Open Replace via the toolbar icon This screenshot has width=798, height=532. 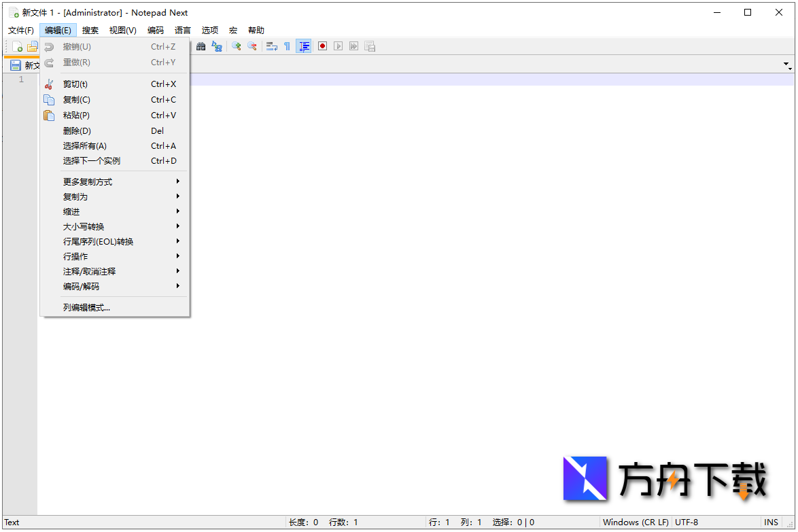pos(218,46)
